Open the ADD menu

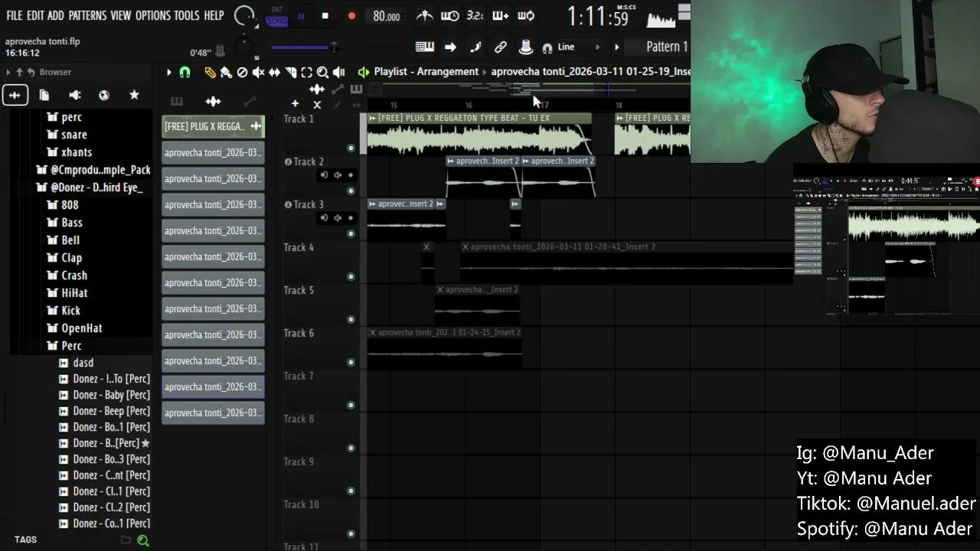point(55,15)
